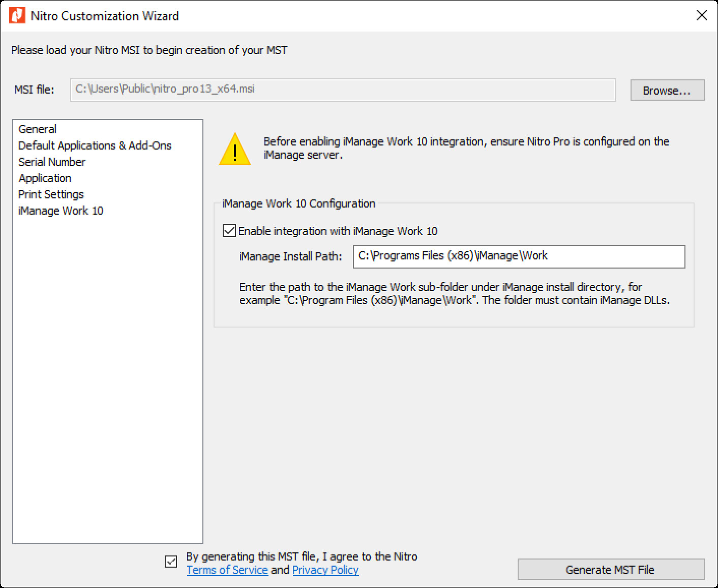Uncheck Enable integration with iManage Work 10
This screenshot has width=718, height=588.
pos(229,230)
